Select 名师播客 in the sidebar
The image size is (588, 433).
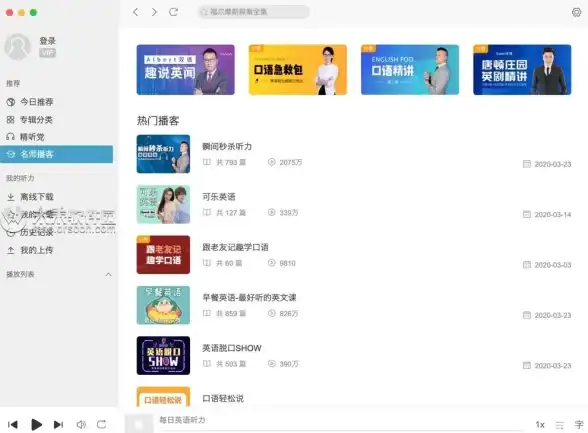click(x=56, y=154)
